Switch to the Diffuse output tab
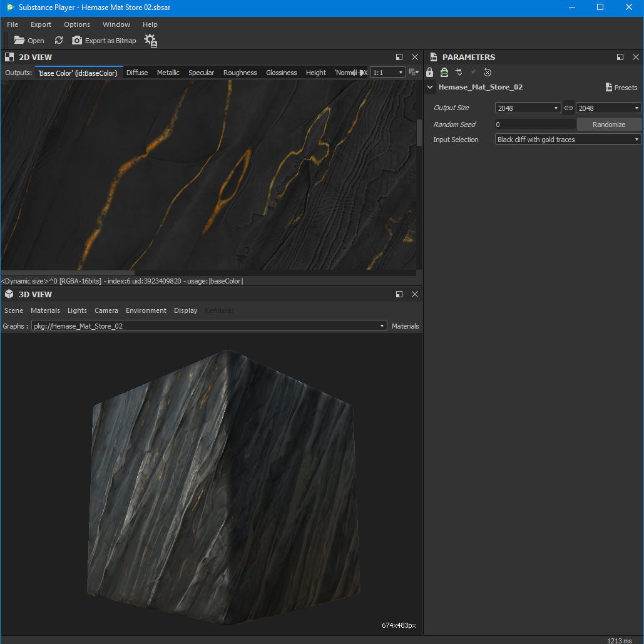The height and width of the screenshot is (644, 644). click(x=137, y=73)
